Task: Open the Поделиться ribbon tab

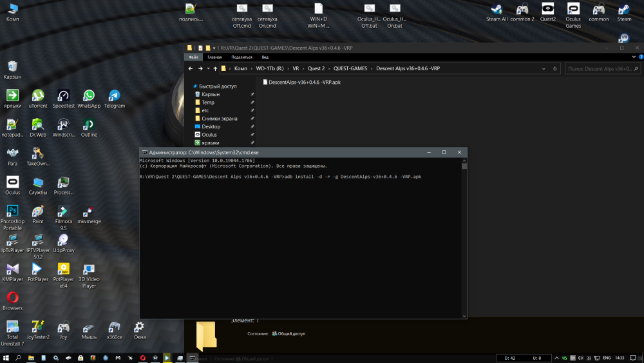Action: pos(241,57)
